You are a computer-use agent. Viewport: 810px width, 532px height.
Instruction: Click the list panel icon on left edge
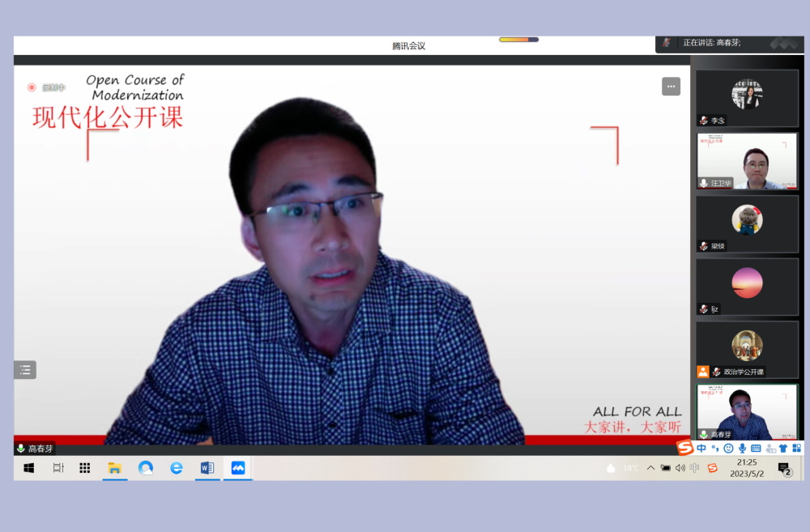(25, 370)
